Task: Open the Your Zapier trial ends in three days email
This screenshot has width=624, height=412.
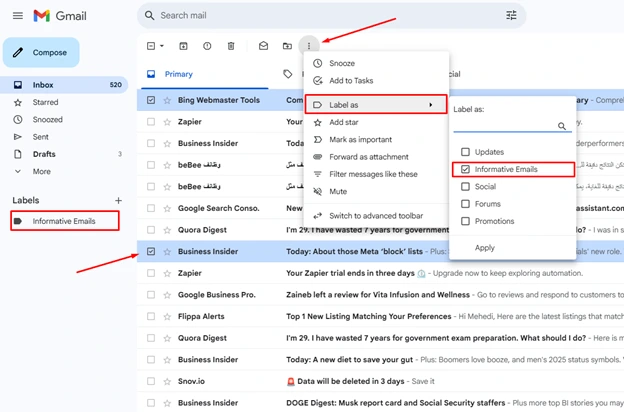Action: [x=380, y=273]
